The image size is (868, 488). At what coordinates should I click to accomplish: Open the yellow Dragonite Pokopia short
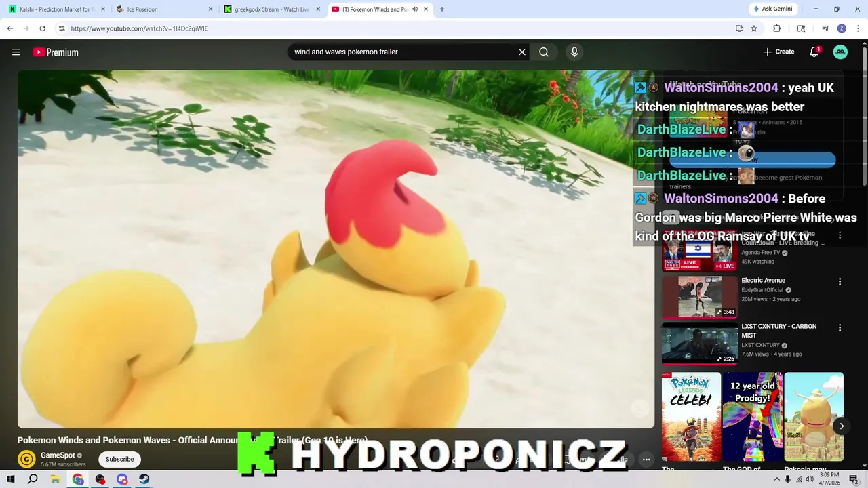814,417
